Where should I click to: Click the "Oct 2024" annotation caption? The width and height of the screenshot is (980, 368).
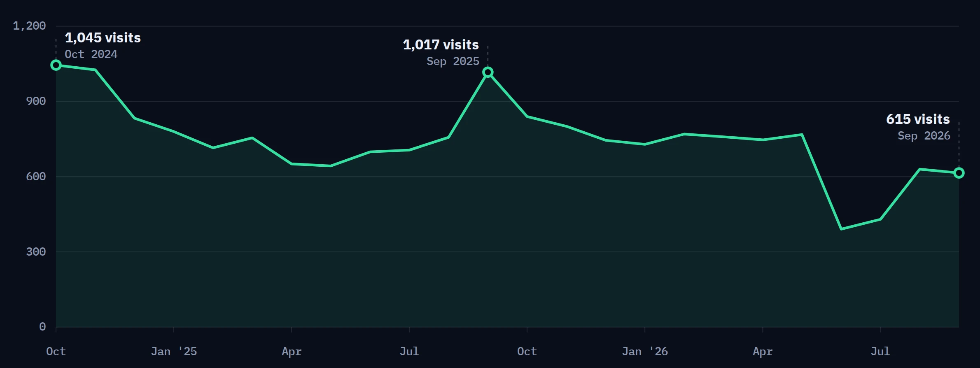pyautogui.click(x=91, y=54)
